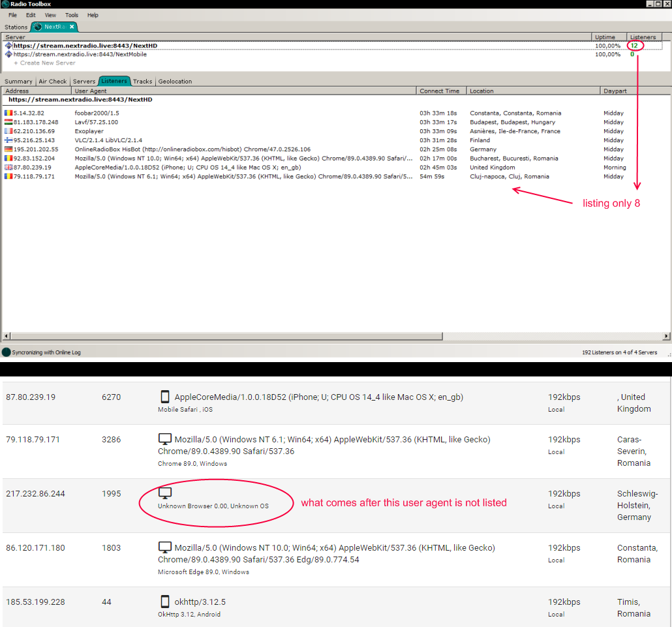This screenshot has height=627, width=672.
Task: Sort listeners by Connect Time column header
Action: [x=439, y=91]
